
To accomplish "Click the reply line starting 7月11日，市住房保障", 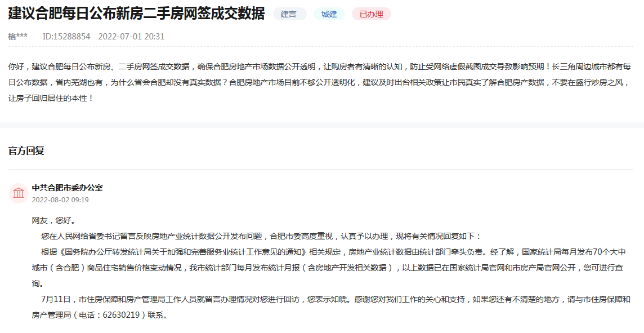I will (336, 300).
